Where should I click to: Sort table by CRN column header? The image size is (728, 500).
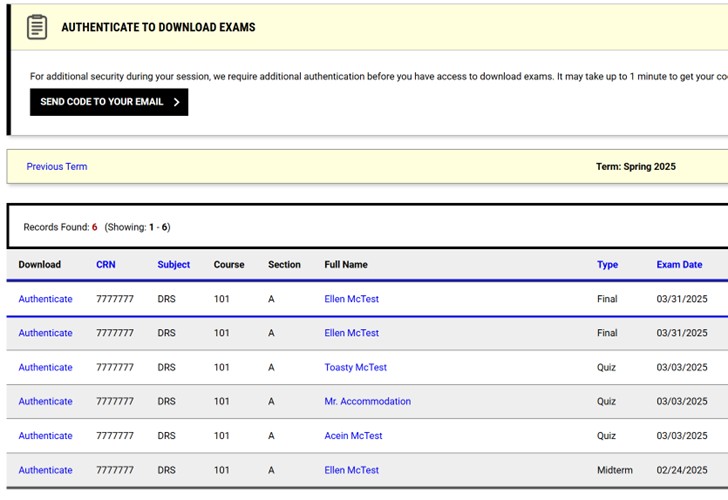[x=106, y=265]
